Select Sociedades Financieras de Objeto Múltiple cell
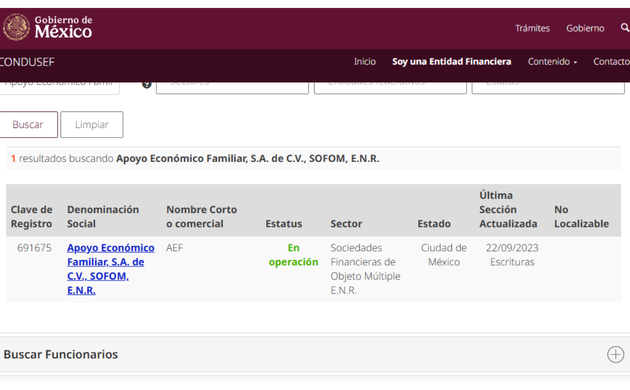Viewport: 630px width, 390px height. pos(365,269)
